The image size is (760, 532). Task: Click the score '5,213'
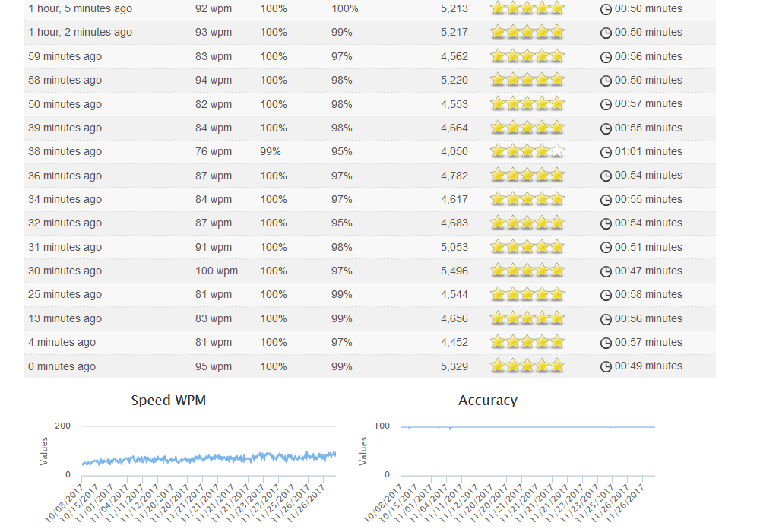[x=454, y=8]
